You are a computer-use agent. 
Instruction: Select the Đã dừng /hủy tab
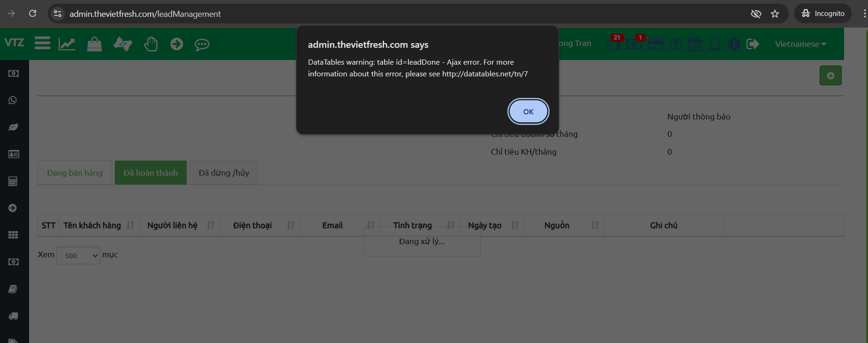pos(224,173)
